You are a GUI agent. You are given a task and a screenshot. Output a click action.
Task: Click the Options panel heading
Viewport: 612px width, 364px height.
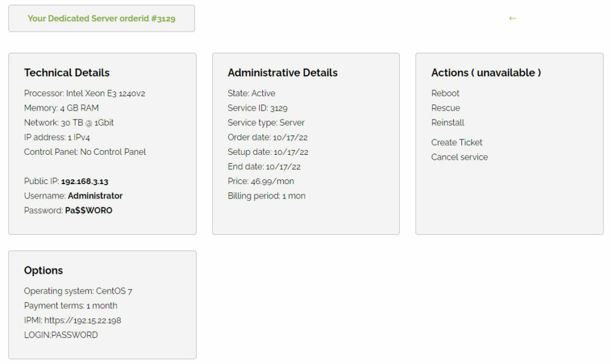(44, 271)
